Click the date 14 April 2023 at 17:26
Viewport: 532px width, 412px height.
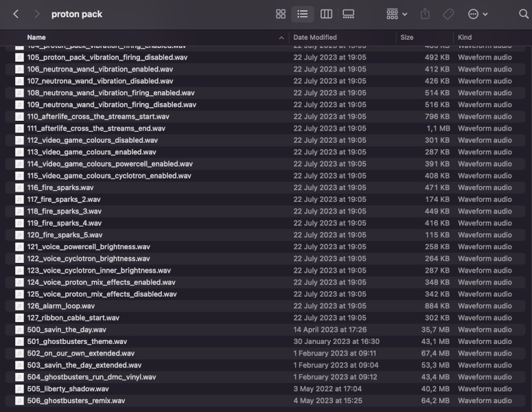[329, 330]
